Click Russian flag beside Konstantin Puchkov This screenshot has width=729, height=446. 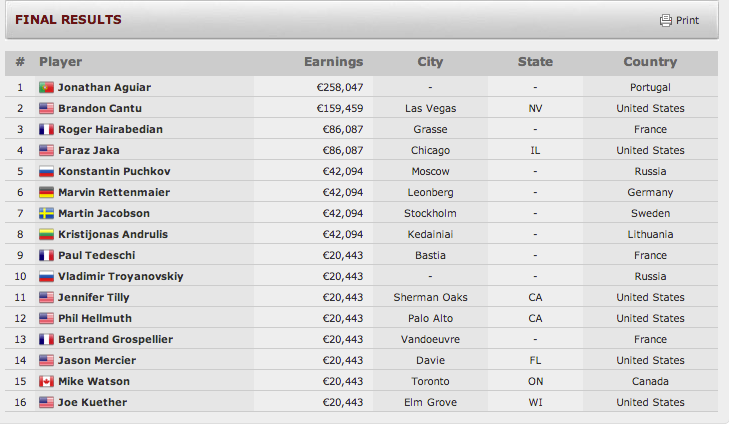[46, 171]
